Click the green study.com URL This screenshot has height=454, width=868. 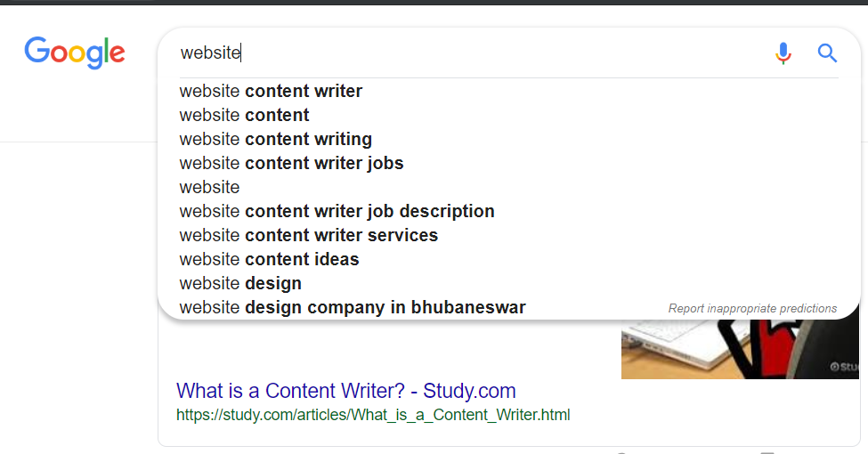[x=372, y=415]
